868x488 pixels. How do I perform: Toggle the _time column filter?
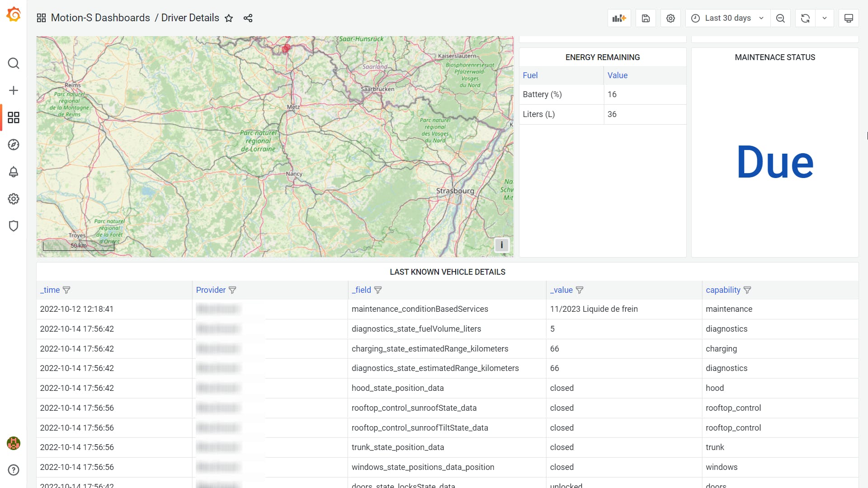[66, 290]
